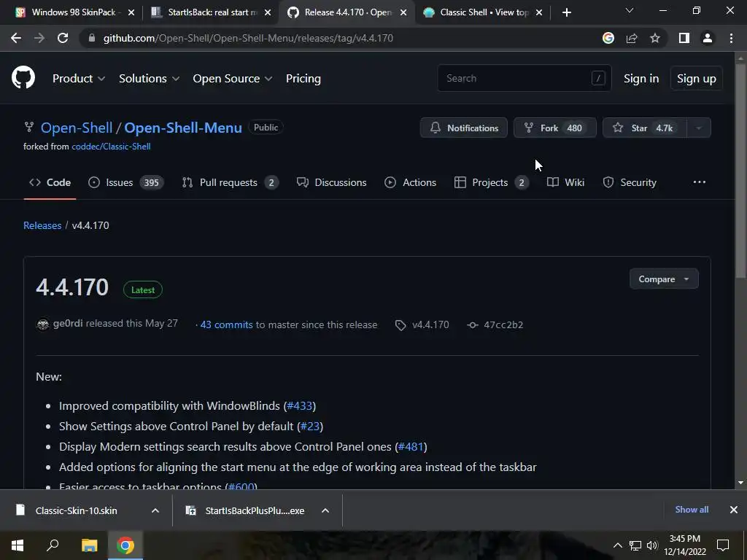Expand the Product menu
Screen dimensions: 747x560
click(79, 79)
